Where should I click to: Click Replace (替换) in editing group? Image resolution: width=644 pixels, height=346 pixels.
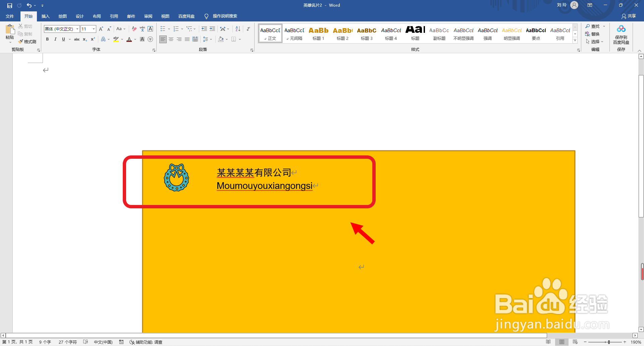pos(593,34)
